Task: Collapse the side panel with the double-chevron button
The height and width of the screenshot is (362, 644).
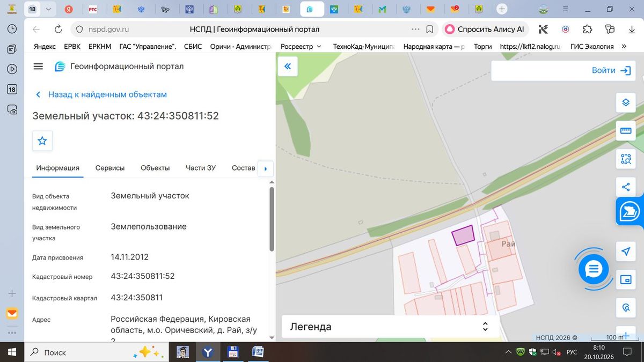Action: coord(288,67)
